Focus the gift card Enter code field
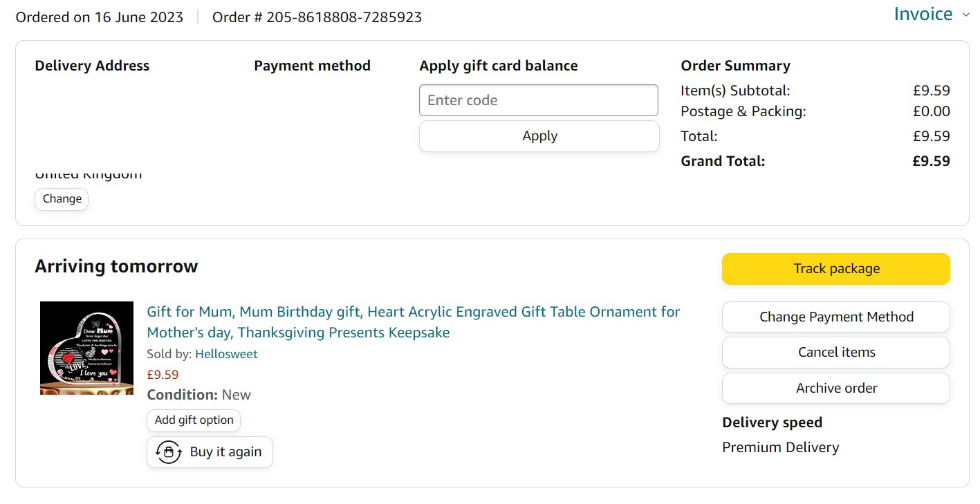 click(x=538, y=100)
